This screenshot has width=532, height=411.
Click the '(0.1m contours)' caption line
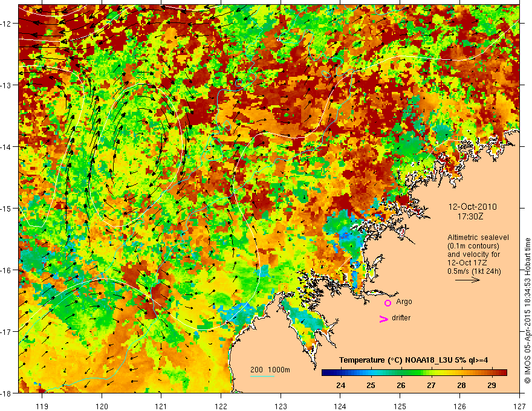473,246
